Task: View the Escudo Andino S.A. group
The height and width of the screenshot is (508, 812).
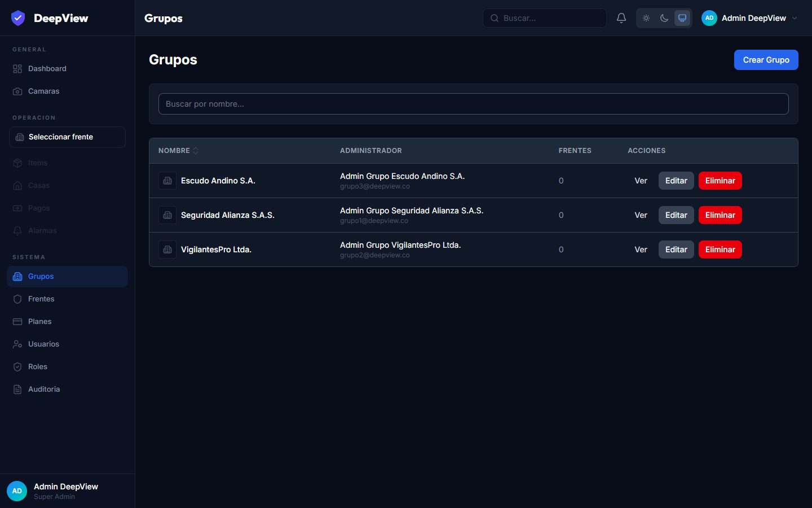Action: click(x=641, y=181)
